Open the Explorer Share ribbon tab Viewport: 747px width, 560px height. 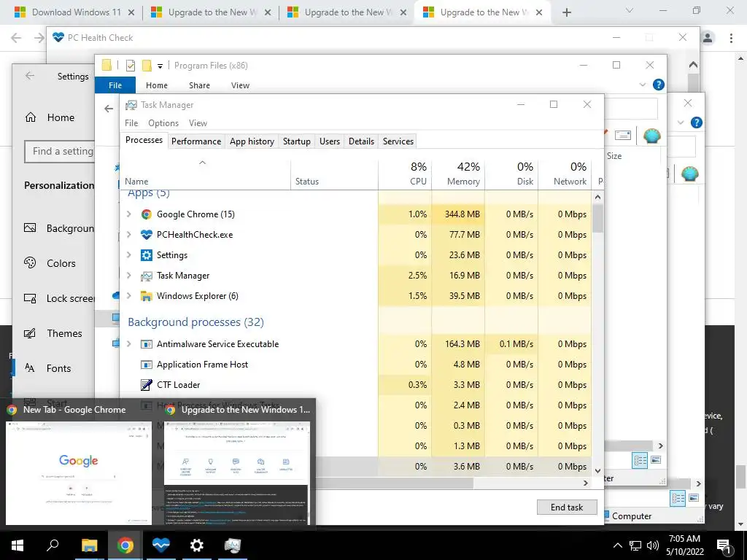tap(199, 85)
